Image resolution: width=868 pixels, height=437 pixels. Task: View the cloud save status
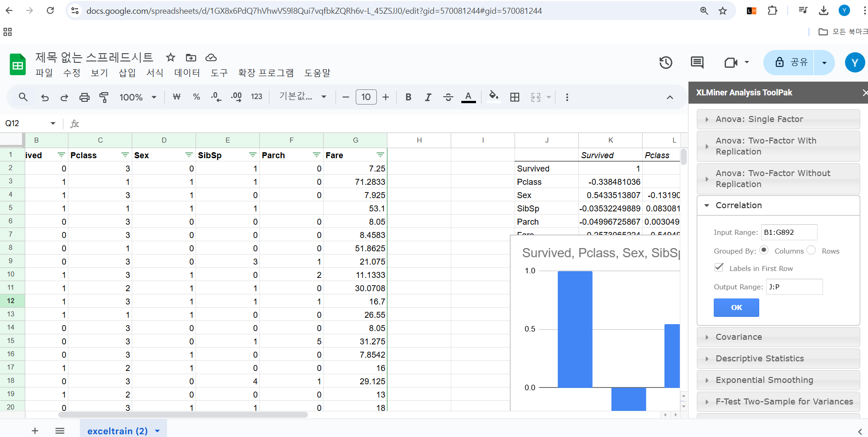tap(211, 57)
